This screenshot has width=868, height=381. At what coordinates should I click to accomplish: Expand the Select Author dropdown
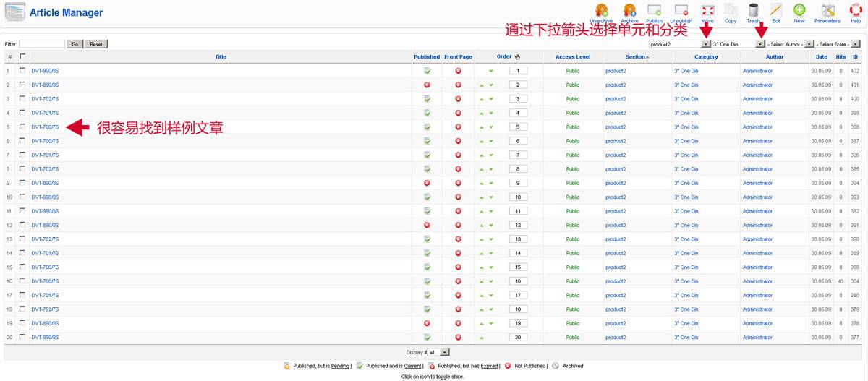point(809,44)
